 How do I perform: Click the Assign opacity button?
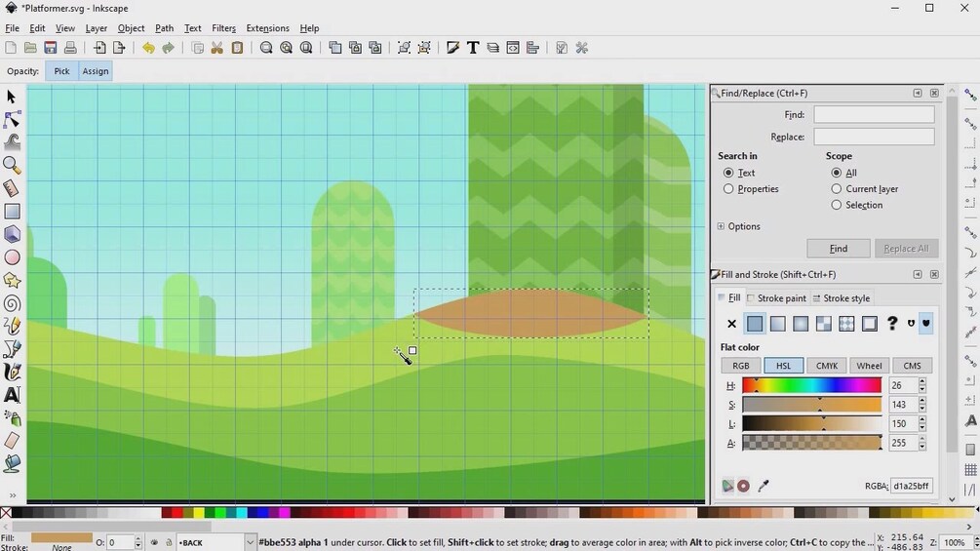pos(96,70)
